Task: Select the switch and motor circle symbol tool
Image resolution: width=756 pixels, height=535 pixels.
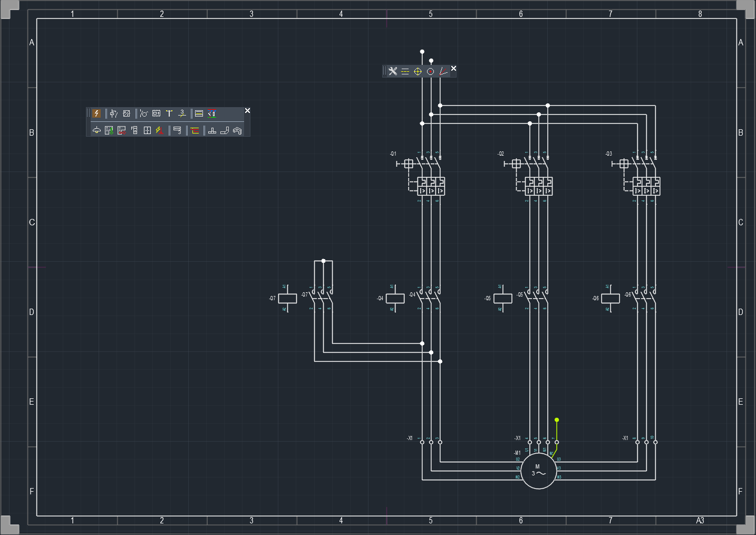Action: (143, 113)
